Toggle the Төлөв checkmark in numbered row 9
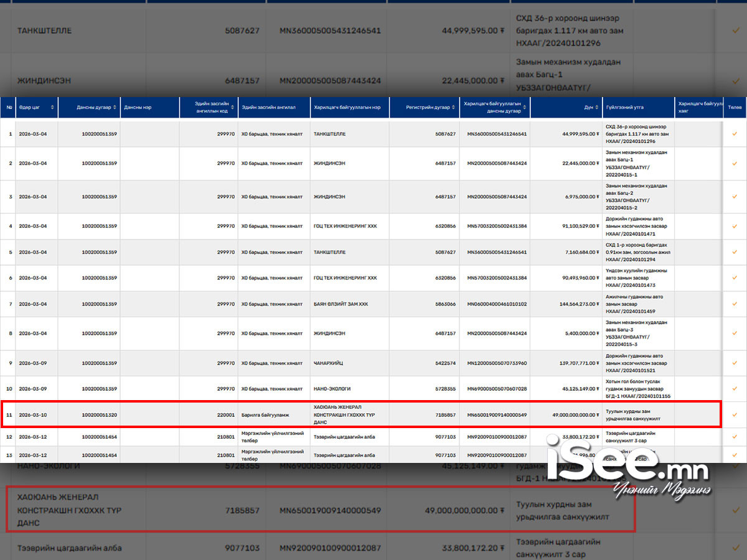The image size is (747, 560). [x=735, y=363]
